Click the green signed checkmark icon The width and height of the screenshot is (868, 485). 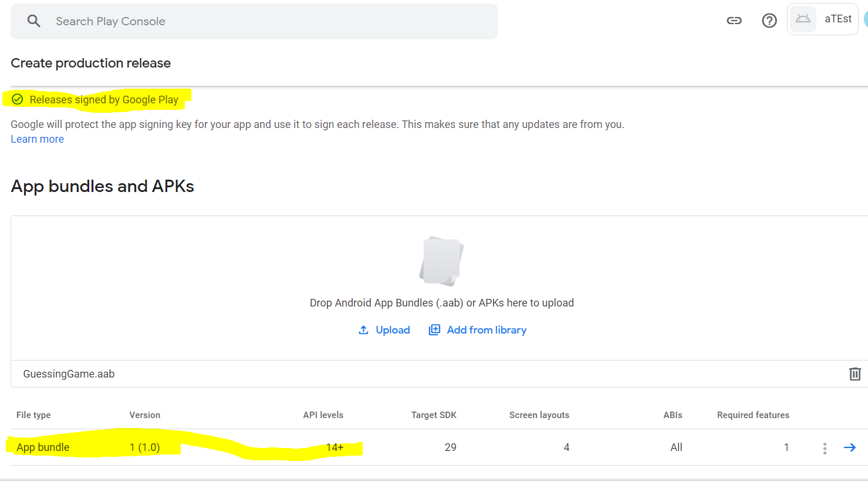point(18,99)
